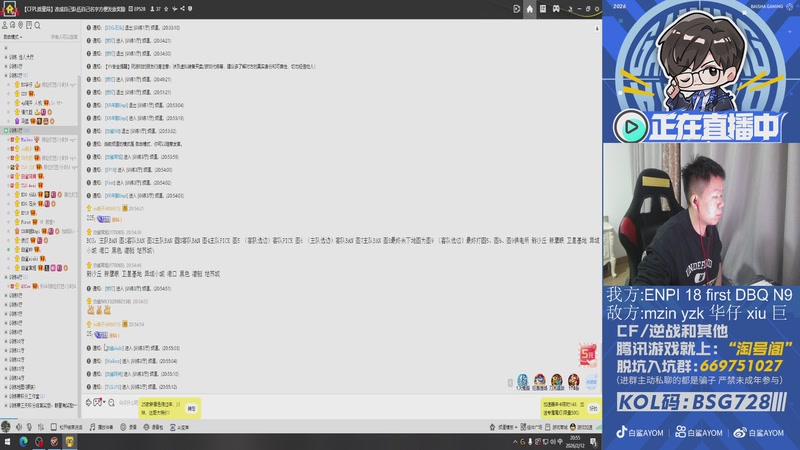Screen dimensions: 800x450
Task: Open the app center grid tab
Action: [543, 9]
